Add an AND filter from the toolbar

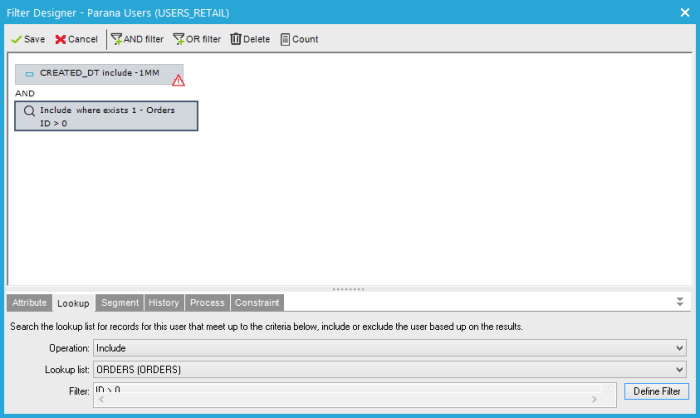click(x=117, y=39)
